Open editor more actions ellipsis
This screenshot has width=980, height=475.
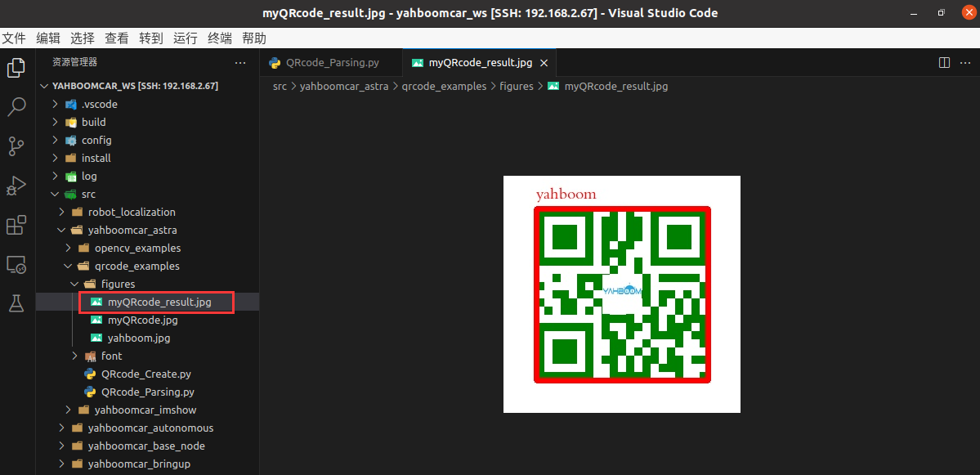[x=964, y=63]
